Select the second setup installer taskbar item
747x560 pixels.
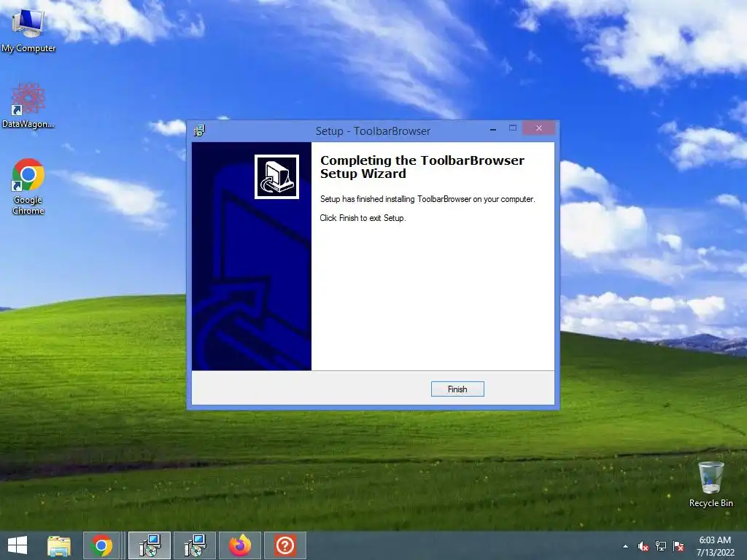(x=194, y=545)
